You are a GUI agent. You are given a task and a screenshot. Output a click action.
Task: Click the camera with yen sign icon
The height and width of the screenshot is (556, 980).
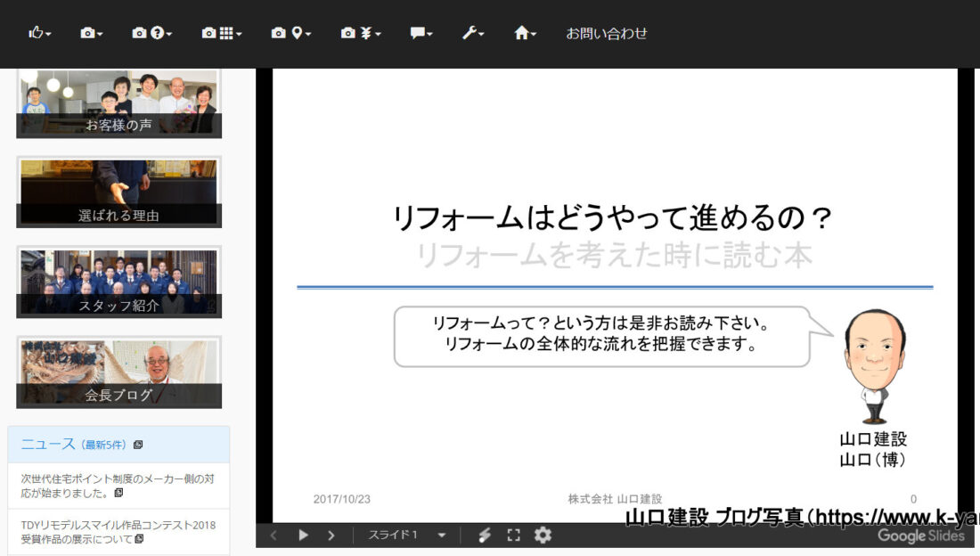pyautogui.click(x=361, y=33)
